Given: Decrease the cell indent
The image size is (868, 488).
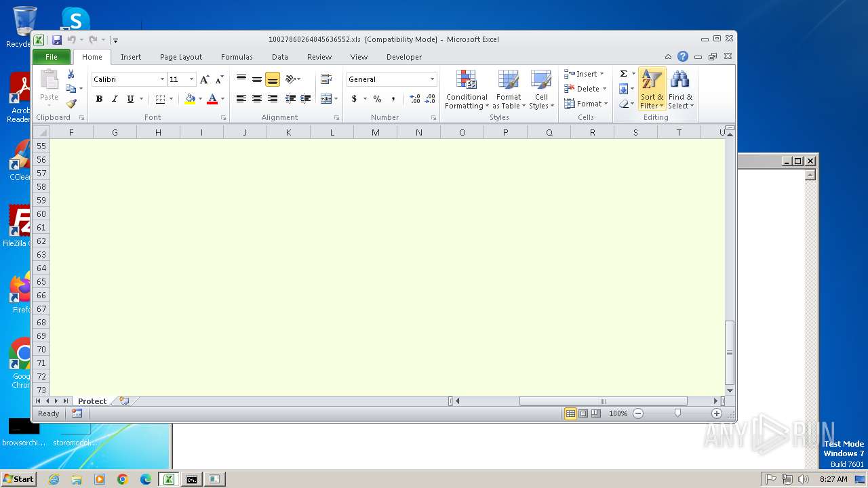Looking at the screenshot, I should (x=290, y=99).
